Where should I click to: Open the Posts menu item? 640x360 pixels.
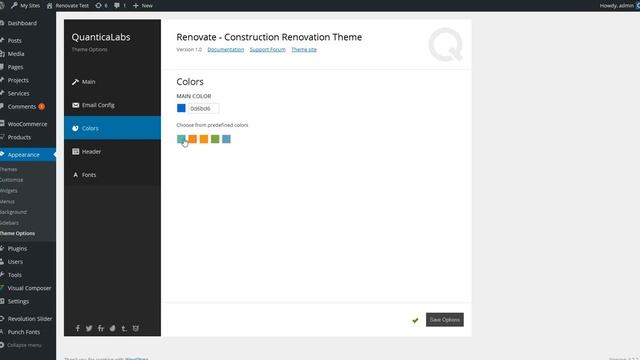point(15,41)
